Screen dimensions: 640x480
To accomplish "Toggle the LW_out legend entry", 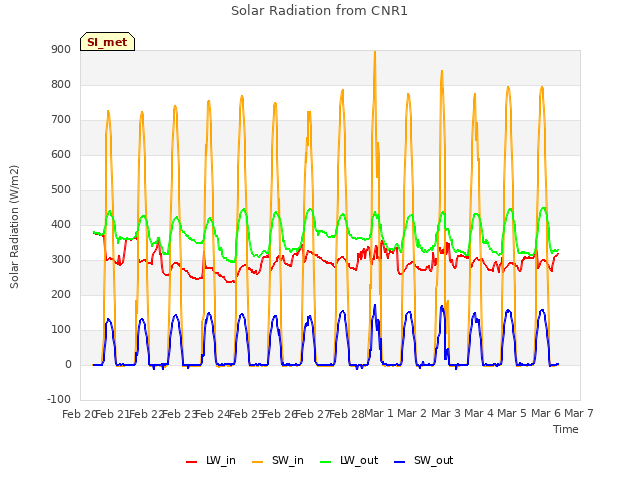I will (x=349, y=460).
